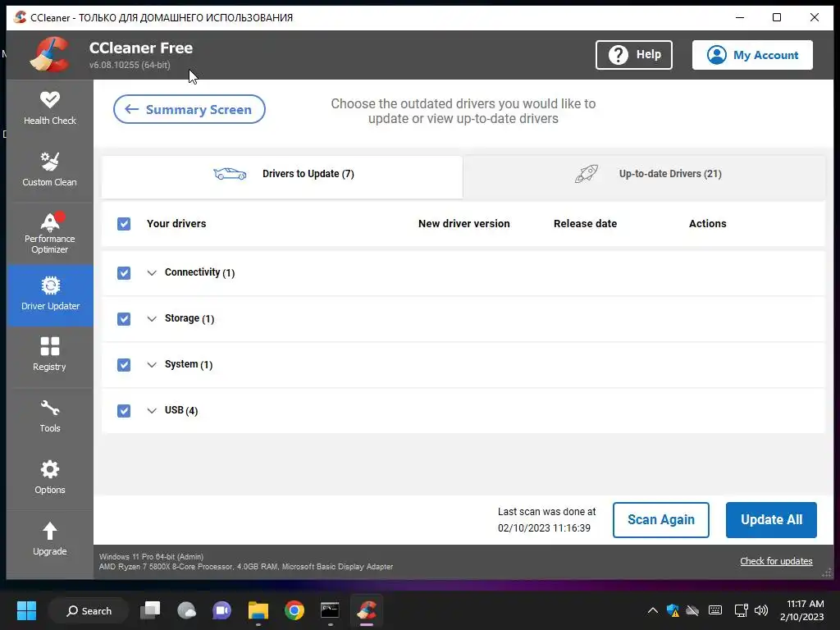
Task: Click the System (1) group label
Action: click(x=189, y=364)
